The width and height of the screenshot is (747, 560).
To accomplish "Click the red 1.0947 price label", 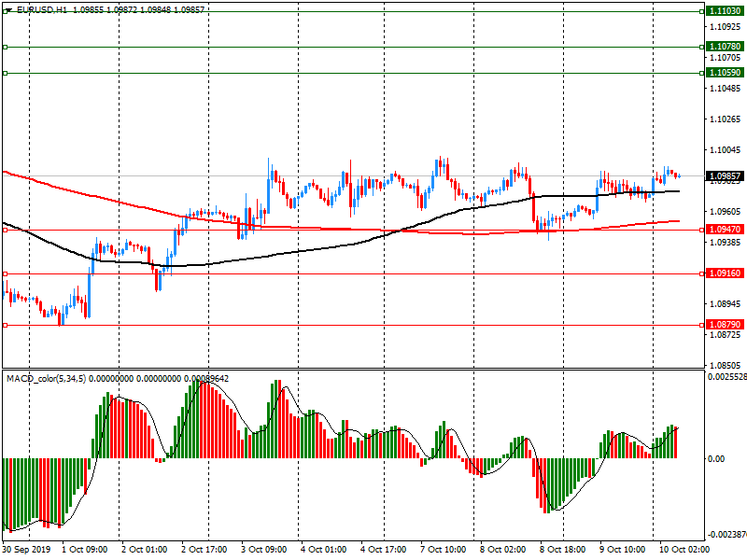I will (x=725, y=229).
